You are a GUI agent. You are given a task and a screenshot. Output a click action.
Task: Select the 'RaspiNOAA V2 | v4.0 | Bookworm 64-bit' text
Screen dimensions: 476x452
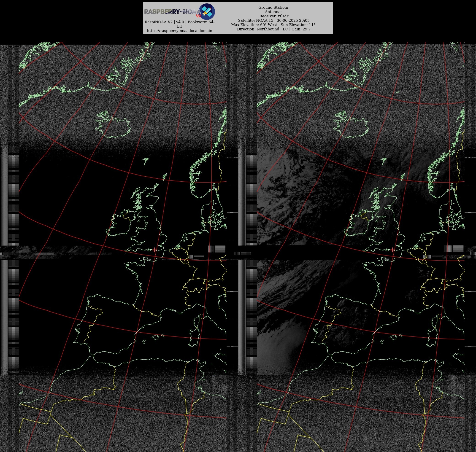click(x=180, y=24)
